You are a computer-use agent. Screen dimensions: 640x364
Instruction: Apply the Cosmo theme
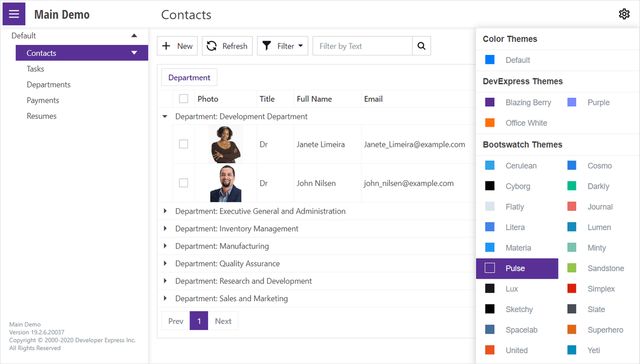coord(599,166)
